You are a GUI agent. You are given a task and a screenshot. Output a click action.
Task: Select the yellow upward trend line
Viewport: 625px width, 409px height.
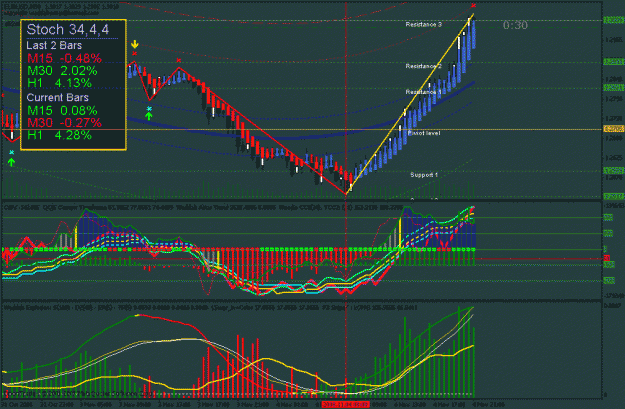410,104
